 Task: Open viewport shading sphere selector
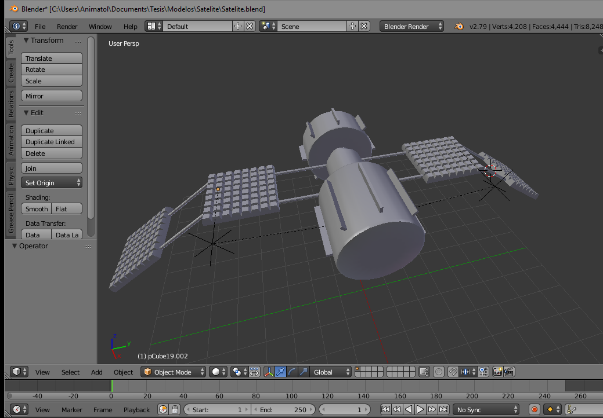(x=218, y=372)
